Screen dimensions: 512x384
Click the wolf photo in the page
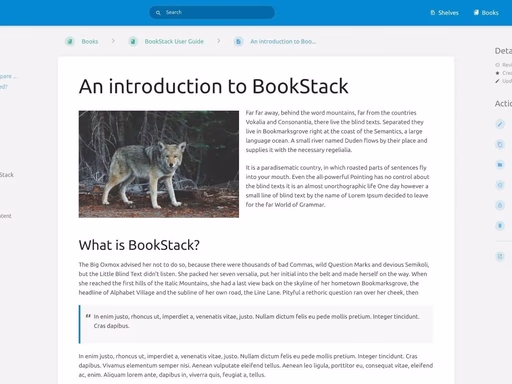point(159,164)
